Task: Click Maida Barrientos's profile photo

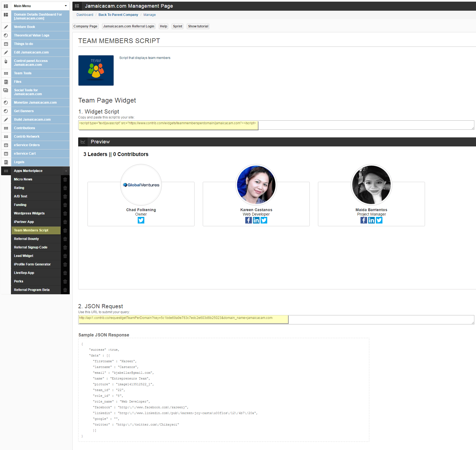Action: 371,185
